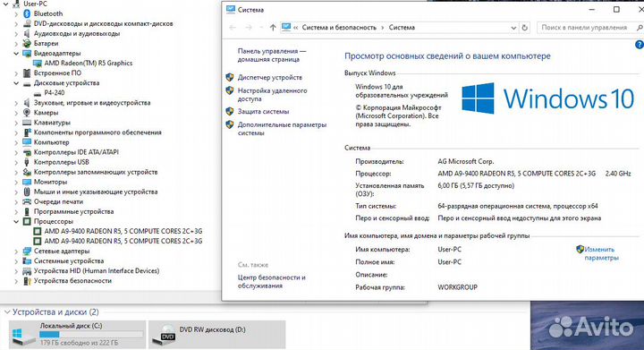644x350 pixels.
Task: Click the Батареи battery icon
Action: [x=27, y=43]
